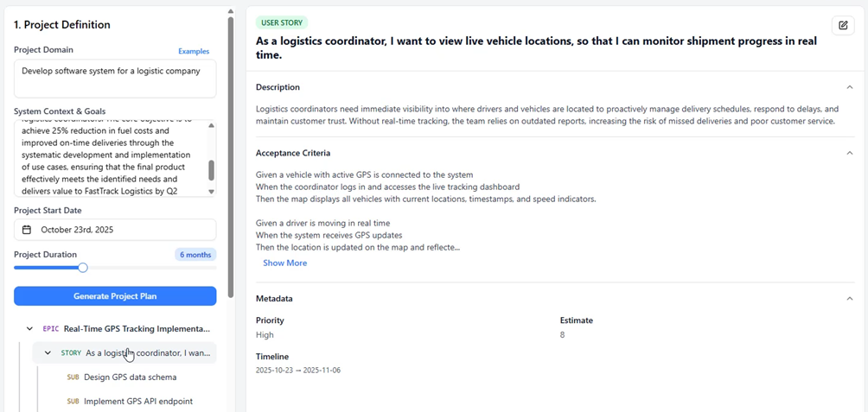Click Show More under Acceptance Criteria
Image resolution: width=868 pixels, height=412 pixels.
click(284, 263)
